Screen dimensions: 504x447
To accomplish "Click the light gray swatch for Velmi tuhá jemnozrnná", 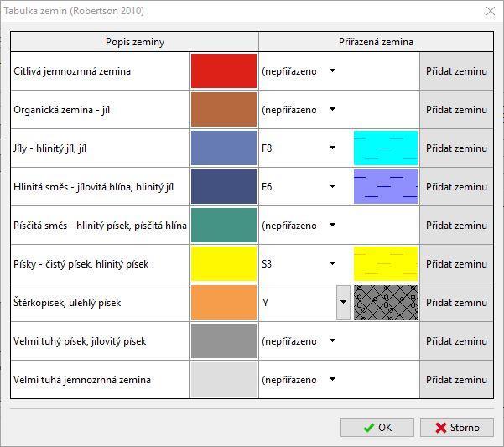I will click(224, 379).
